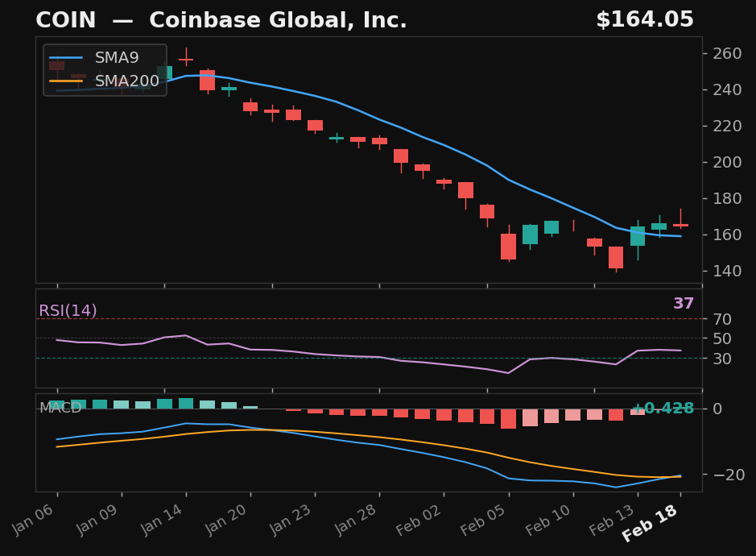Click the MACD panel label

coord(60,408)
